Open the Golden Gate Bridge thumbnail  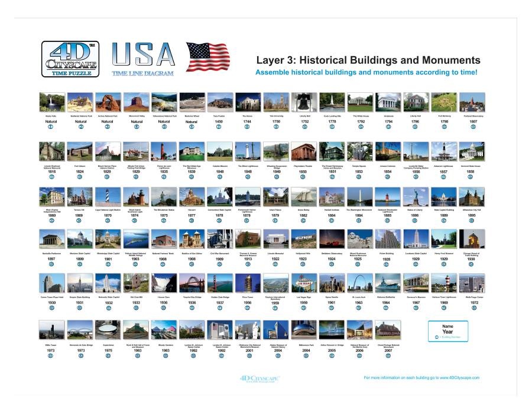click(x=220, y=283)
